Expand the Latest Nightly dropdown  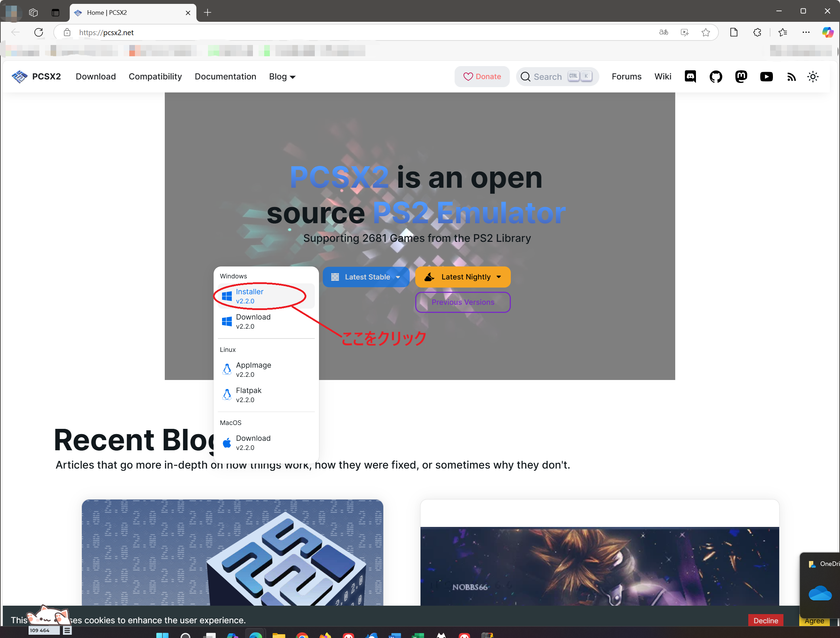point(463,277)
